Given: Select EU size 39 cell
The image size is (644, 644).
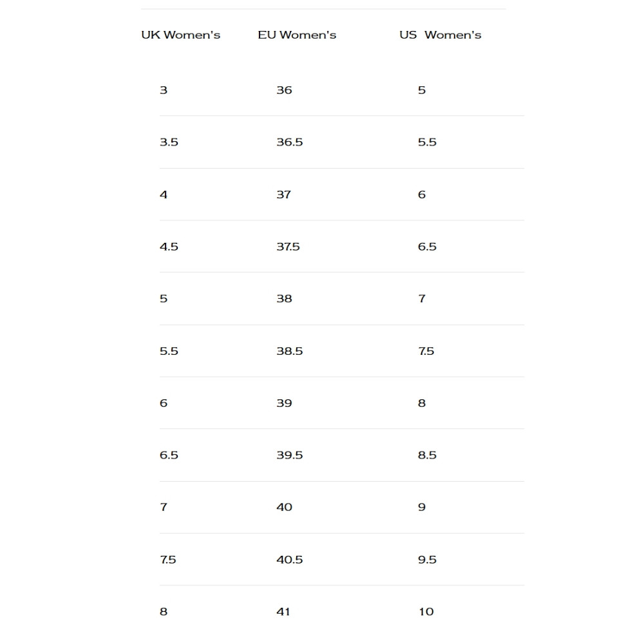Looking at the screenshot, I should pos(284,403).
